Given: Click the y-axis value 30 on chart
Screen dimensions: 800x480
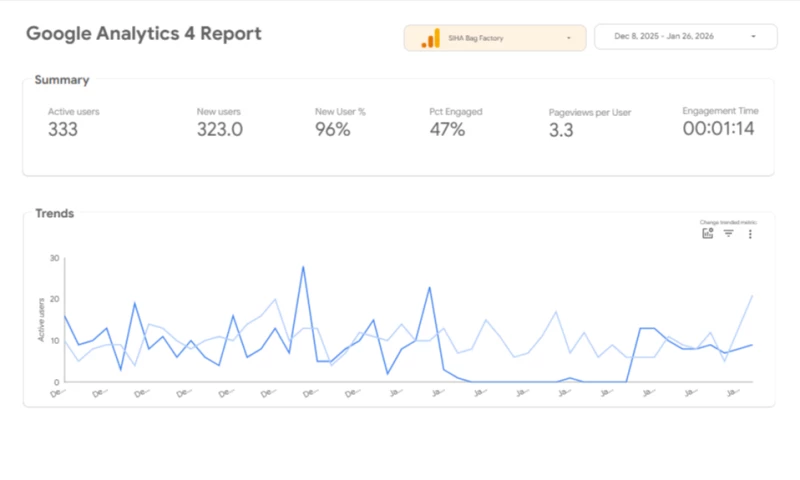Looking at the screenshot, I should (x=54, y=257).
